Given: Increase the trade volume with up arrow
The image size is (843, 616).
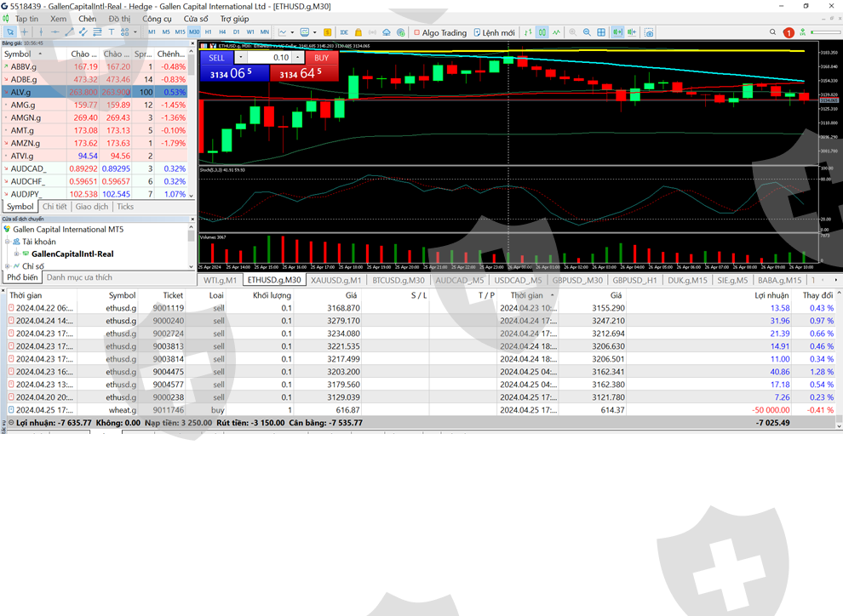Looking at the screenshot, I should pyautogui.click(x=298, y=58).
